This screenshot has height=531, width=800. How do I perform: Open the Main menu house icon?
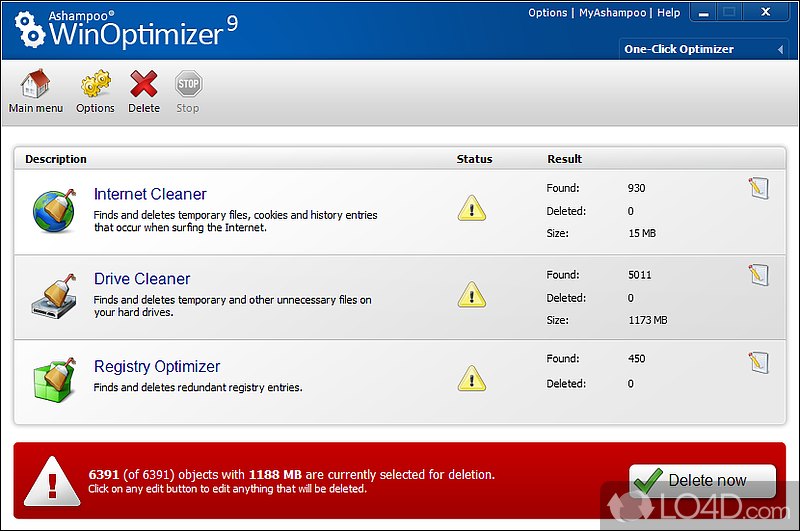(35, 84)
